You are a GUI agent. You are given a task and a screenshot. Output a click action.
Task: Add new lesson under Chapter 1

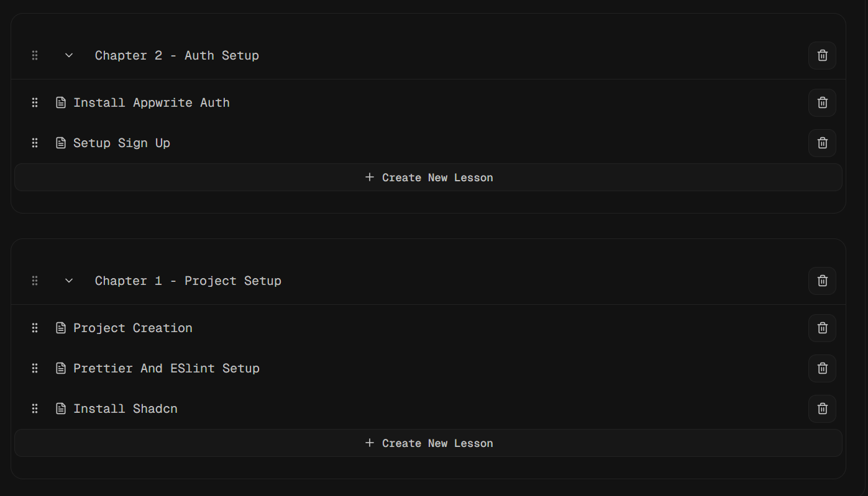[429, 443]
